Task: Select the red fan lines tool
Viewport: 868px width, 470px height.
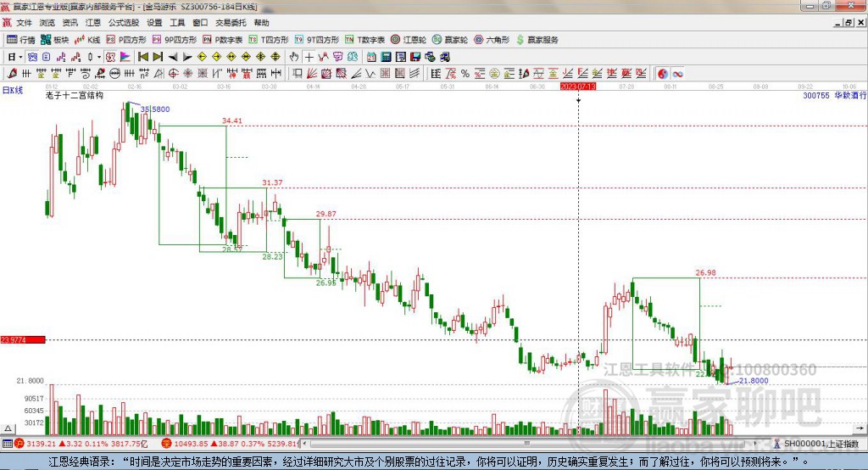Action: pyautogui.click(x=312, y=74)
